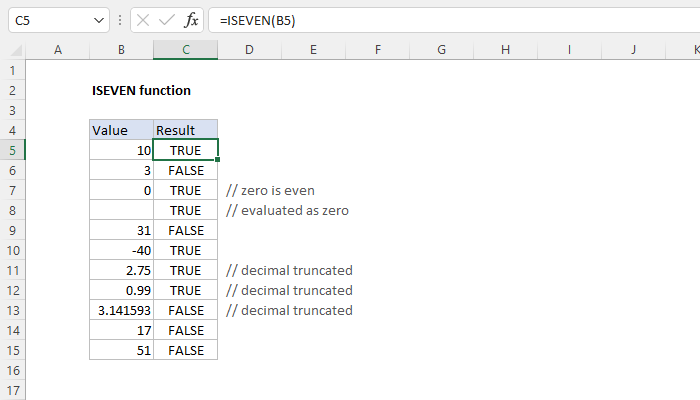The width and height of the screenshot is (700, 400).
Task: Click the '// zero is even' comment
Action: [270, 191]
